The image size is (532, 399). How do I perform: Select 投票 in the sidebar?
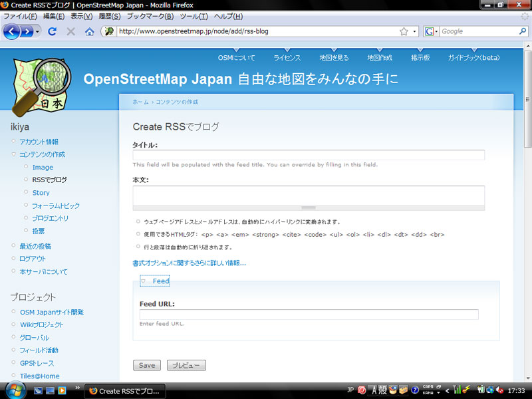(39, 231)
